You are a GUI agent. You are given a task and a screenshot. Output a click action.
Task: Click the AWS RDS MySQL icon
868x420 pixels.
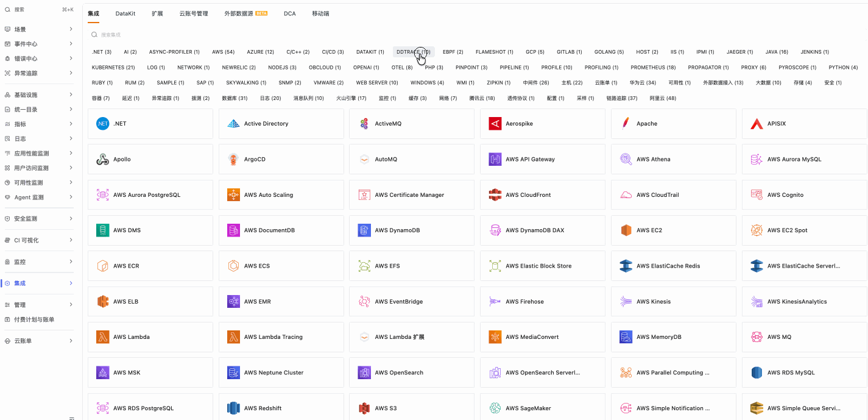tap(757, 372)
